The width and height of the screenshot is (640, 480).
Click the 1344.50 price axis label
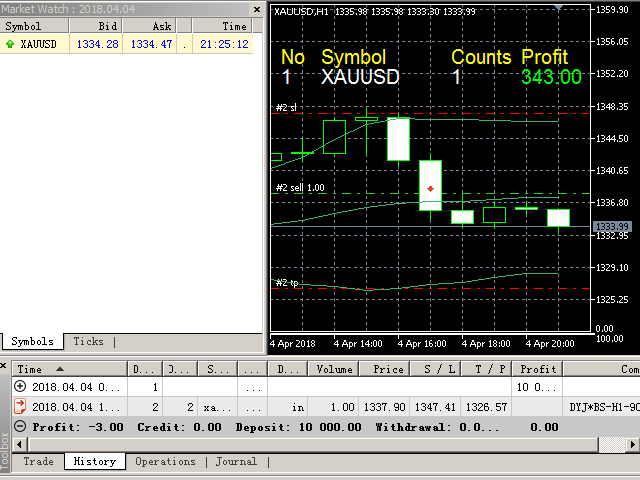612,139
